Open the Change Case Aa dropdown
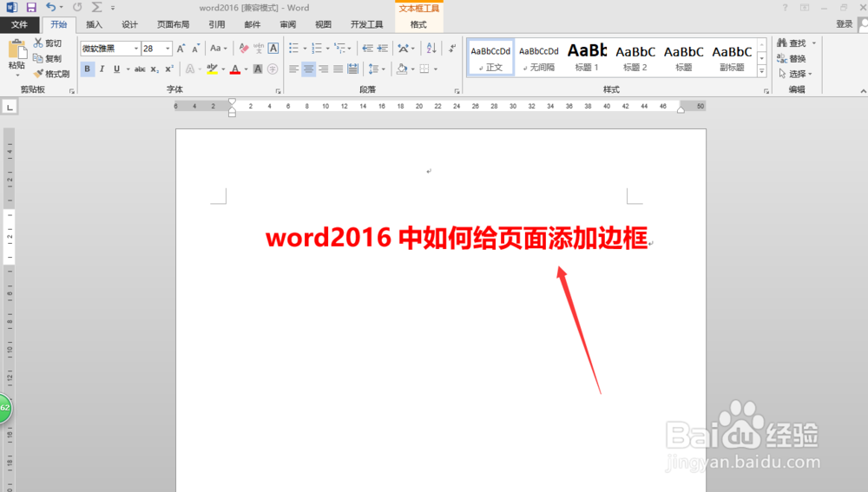This screenshot has height=492, width=868. [219, 49]
